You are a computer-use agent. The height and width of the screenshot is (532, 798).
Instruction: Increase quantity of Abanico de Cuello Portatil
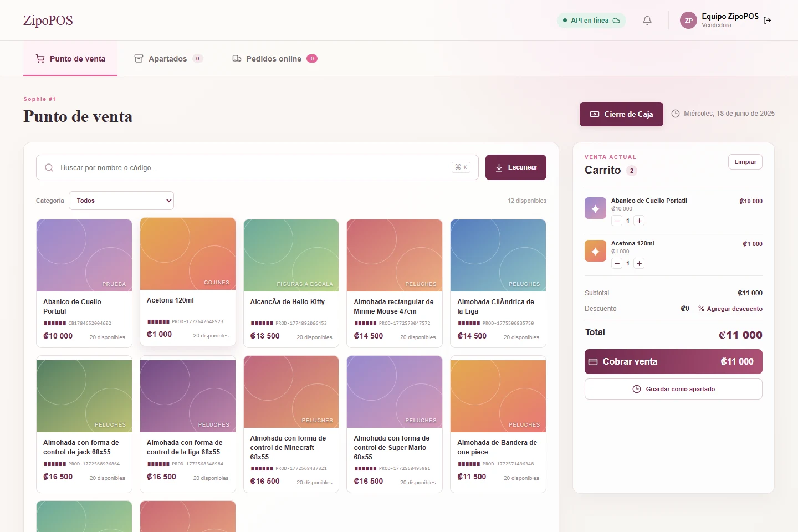639,221
